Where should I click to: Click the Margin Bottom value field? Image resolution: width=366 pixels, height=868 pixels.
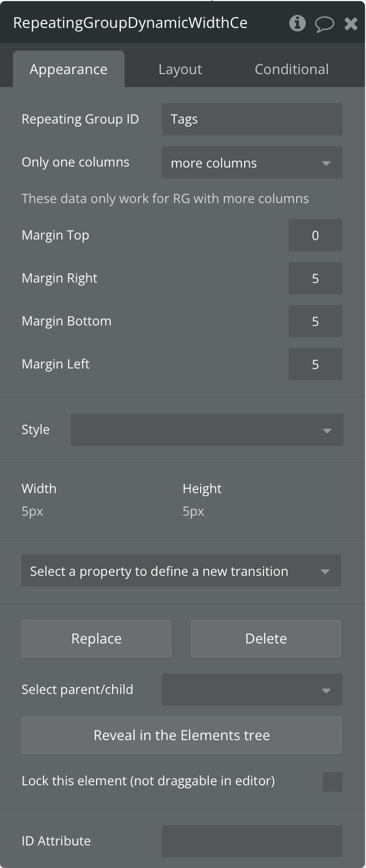(x=316, y=321)
